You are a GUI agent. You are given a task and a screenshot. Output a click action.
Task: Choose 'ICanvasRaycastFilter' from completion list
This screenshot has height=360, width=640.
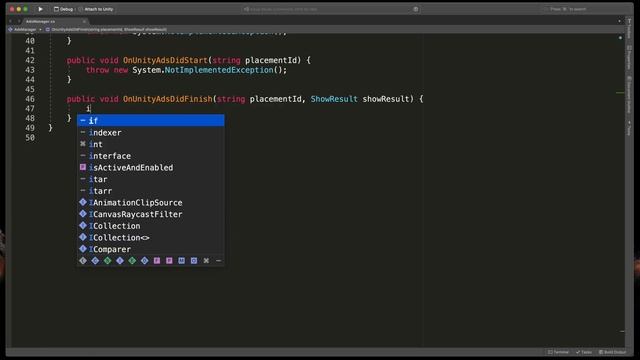coord(151,214)
